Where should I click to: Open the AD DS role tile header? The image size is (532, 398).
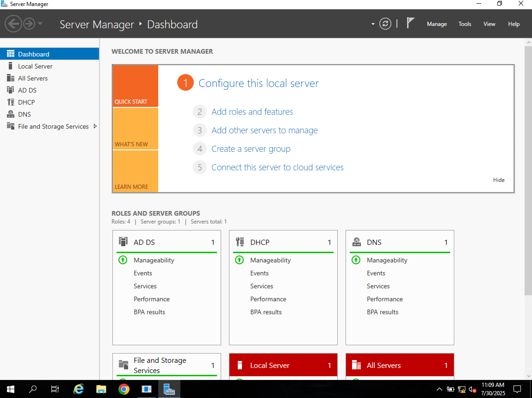tap(167, 242)
